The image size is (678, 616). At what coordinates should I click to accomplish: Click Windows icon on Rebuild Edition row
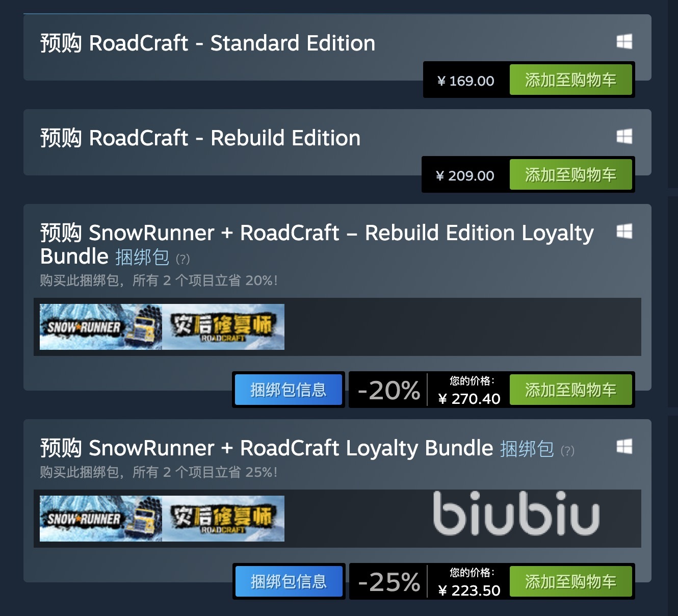(x=624, y=137)
